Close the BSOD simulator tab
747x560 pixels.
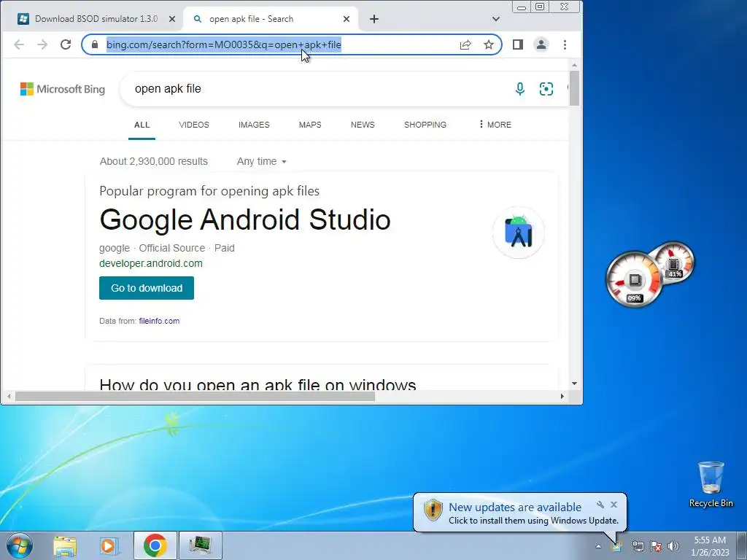coord(172,19)
